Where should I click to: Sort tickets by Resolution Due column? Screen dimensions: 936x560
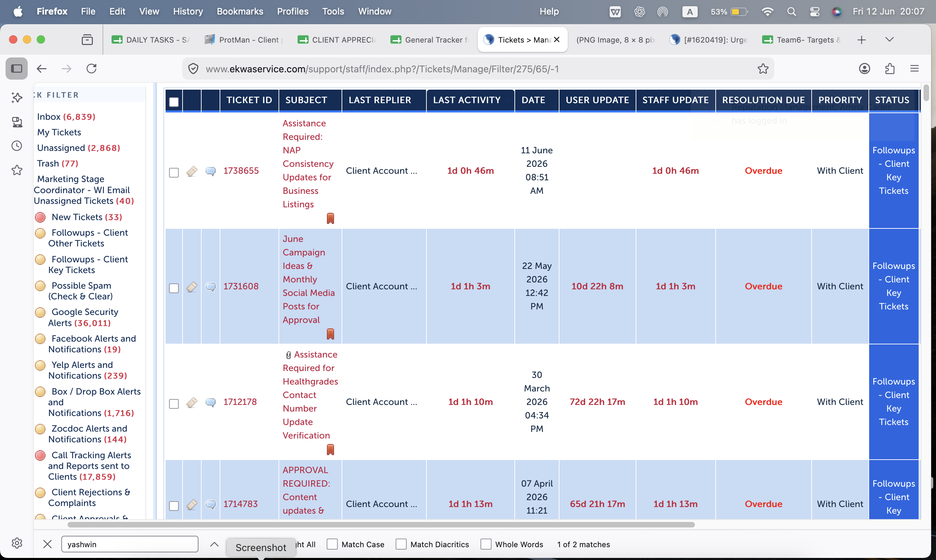763,100
